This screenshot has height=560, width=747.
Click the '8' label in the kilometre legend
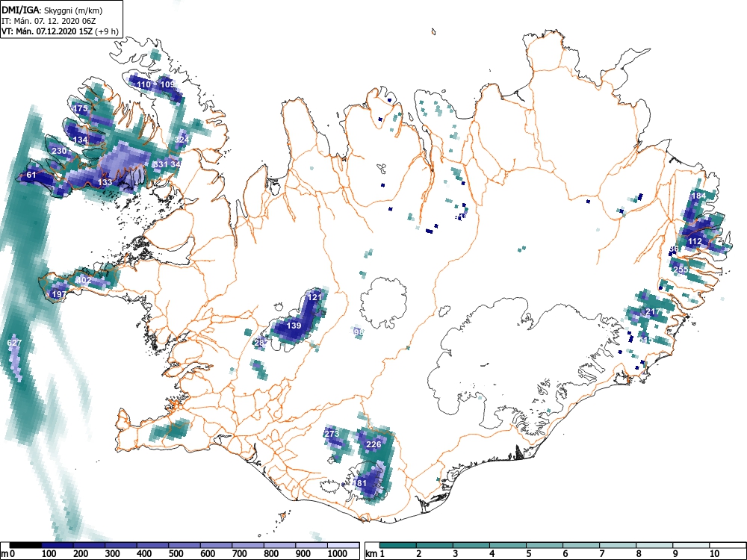pyautogui.click(x=639, y=554)
